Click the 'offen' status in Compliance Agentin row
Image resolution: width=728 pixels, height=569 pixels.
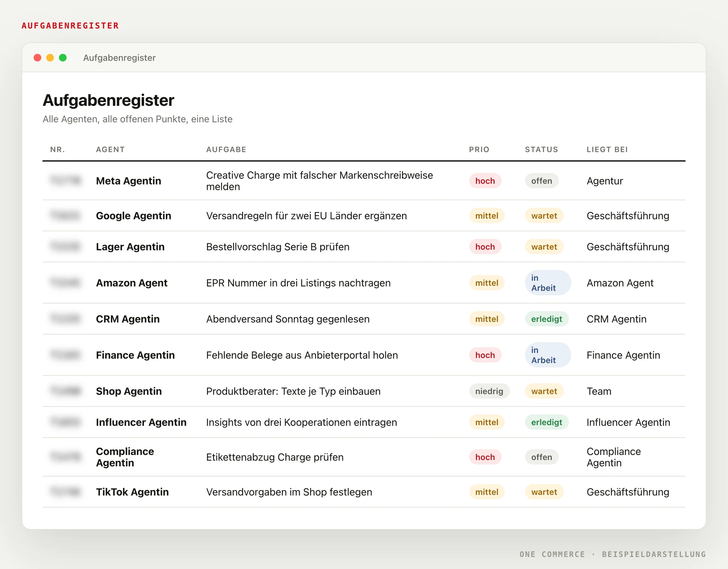click(x=542, y=457)
